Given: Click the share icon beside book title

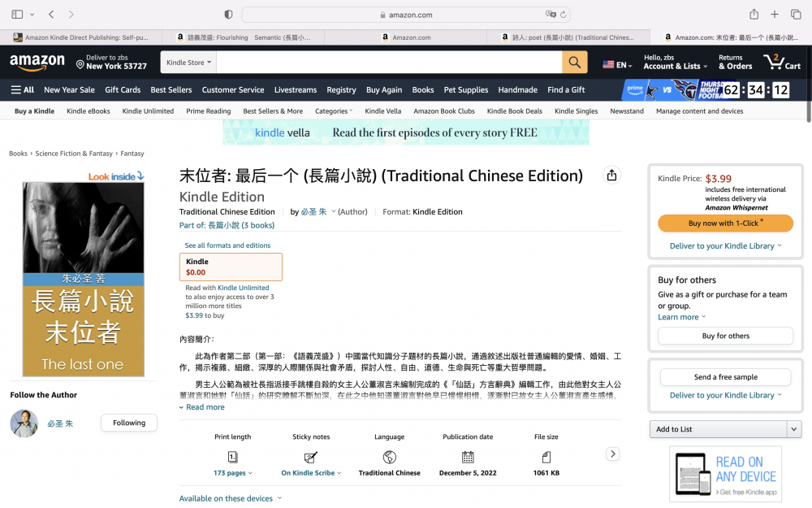Looking at the screenshot, I should 611,176.
